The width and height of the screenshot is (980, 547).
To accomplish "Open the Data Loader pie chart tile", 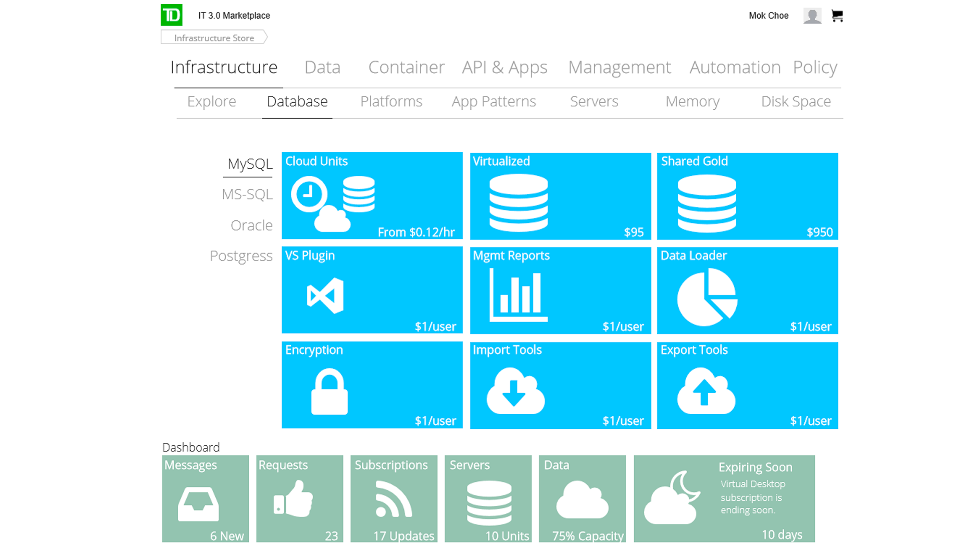I will point(747,291).
